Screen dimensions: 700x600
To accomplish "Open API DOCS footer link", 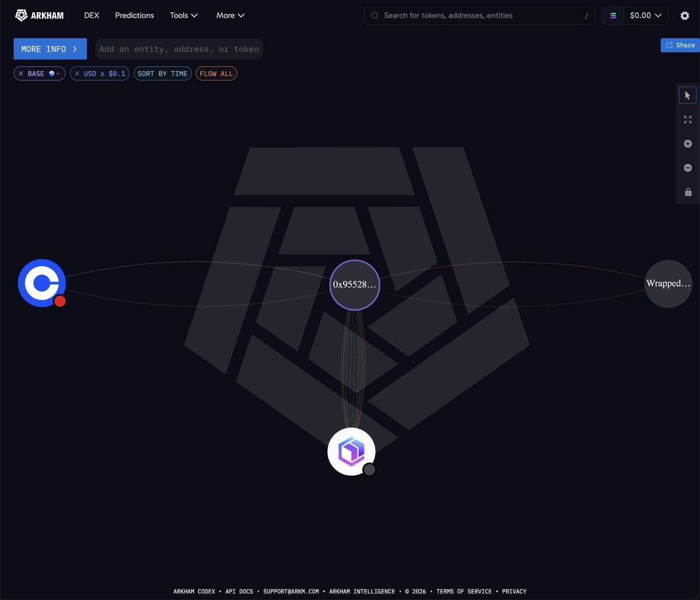I will point(239,591).
